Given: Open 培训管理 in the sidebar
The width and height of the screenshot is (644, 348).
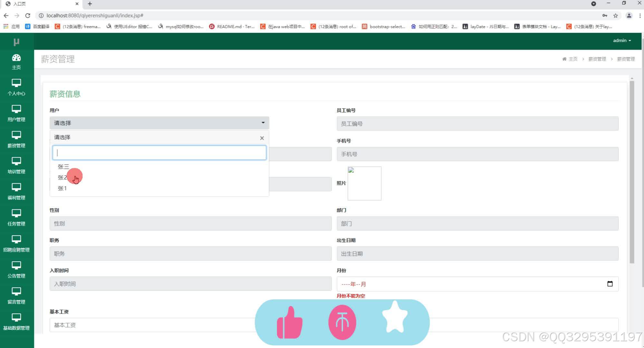Looking at the screenshot, I should (16, 166).
